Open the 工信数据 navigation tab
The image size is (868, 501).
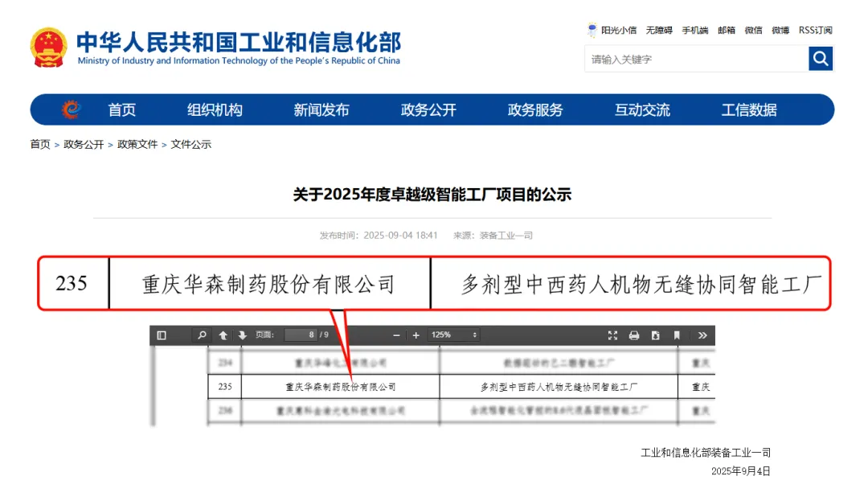coord(749,110)
